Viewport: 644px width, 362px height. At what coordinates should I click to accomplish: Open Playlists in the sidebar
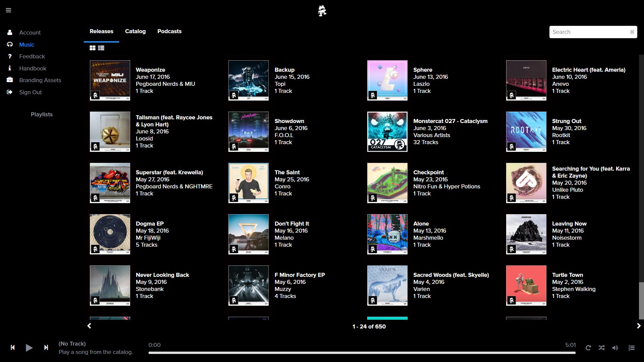pyautogui.click(x=42, y=114)
